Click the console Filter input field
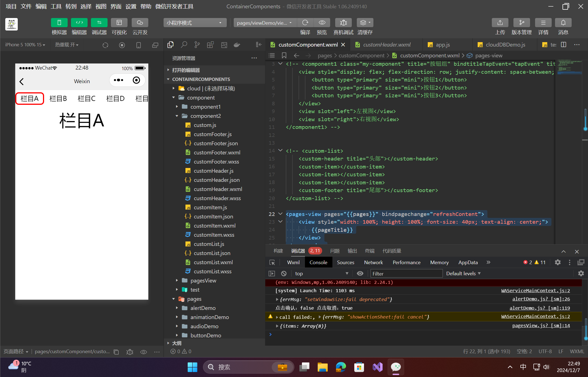The image size is (588, 377). point(406,274)
